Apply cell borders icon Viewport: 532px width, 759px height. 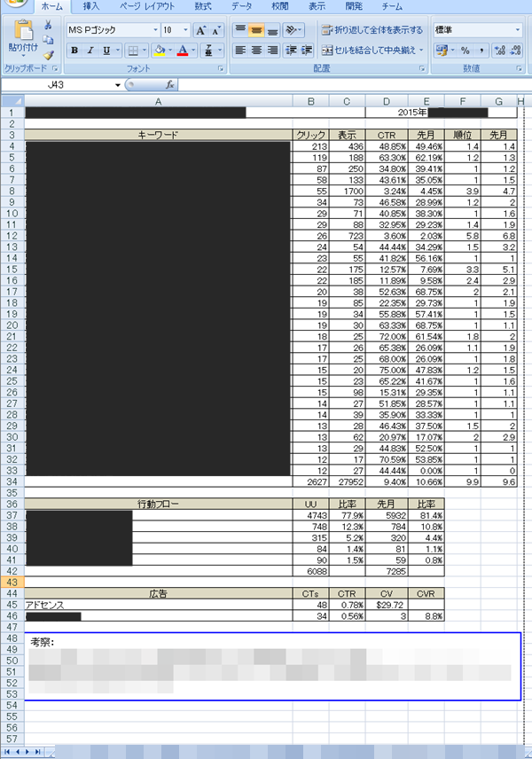(x=133, y=51)
